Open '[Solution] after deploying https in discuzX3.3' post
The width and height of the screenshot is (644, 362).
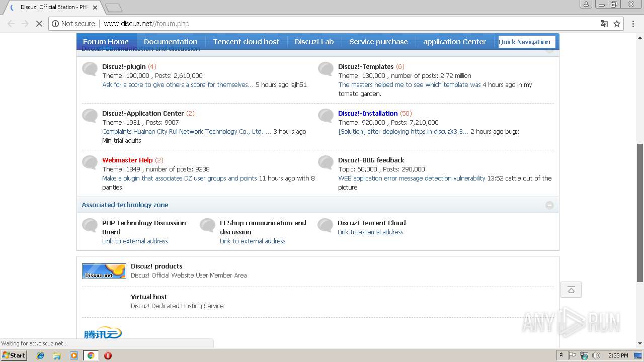pyautogui.click(x=404, y=131)
